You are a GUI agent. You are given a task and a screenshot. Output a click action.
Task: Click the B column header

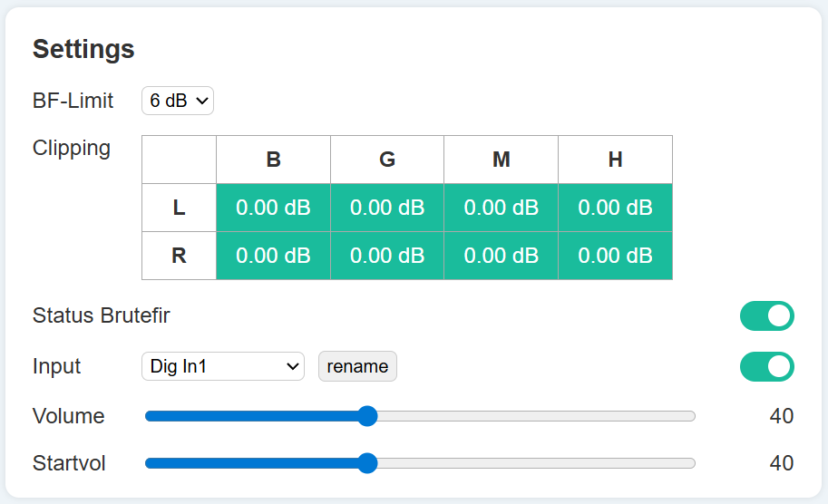click(273, 160)
